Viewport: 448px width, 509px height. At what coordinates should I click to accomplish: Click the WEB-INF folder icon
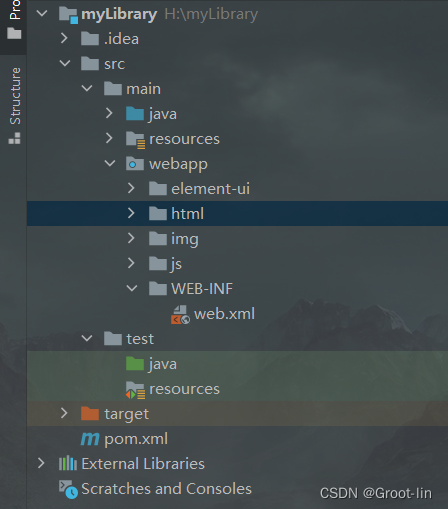(158, 289)
